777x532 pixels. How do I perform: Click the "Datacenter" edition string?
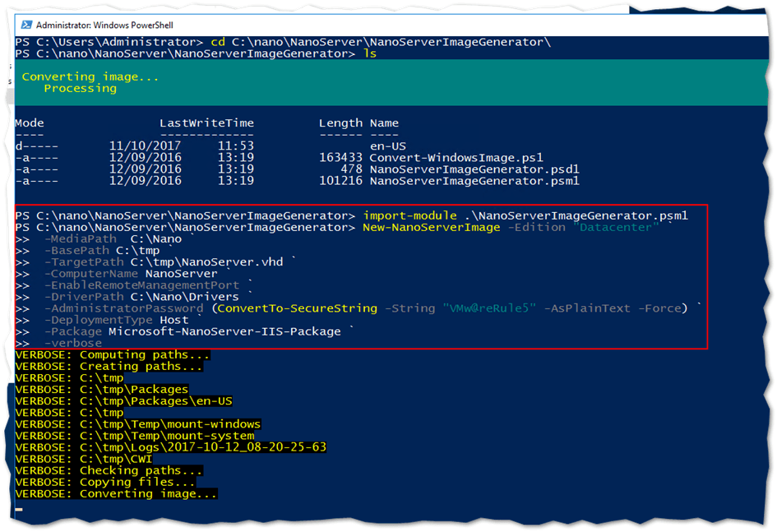[616, 228]
